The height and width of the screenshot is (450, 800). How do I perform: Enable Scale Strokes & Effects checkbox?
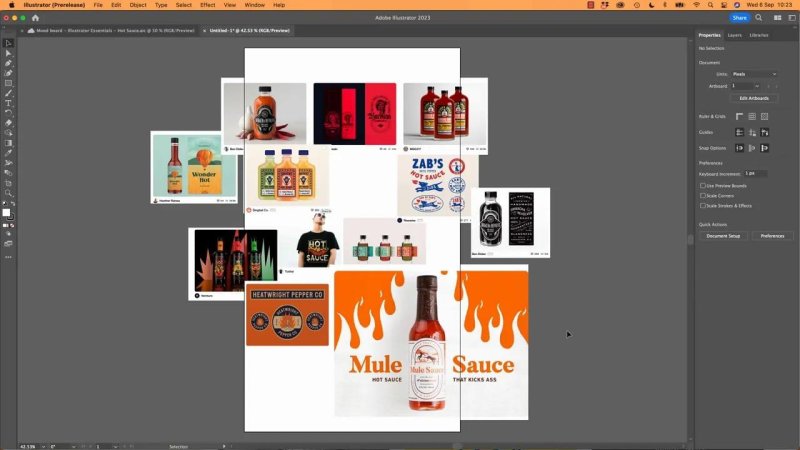[x=703, y=206]
